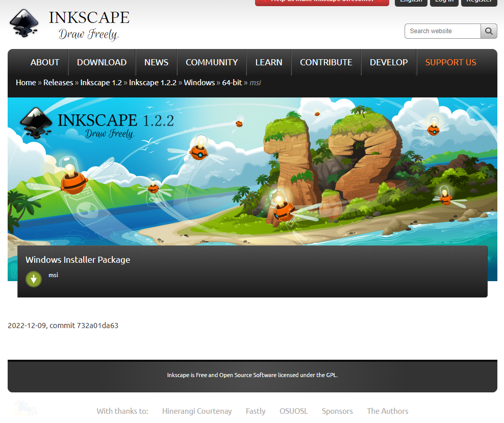This screenshot has width=504, height=423.
Task: Open the Community menu
Action: pyautogui.click(x=212, y=62)
